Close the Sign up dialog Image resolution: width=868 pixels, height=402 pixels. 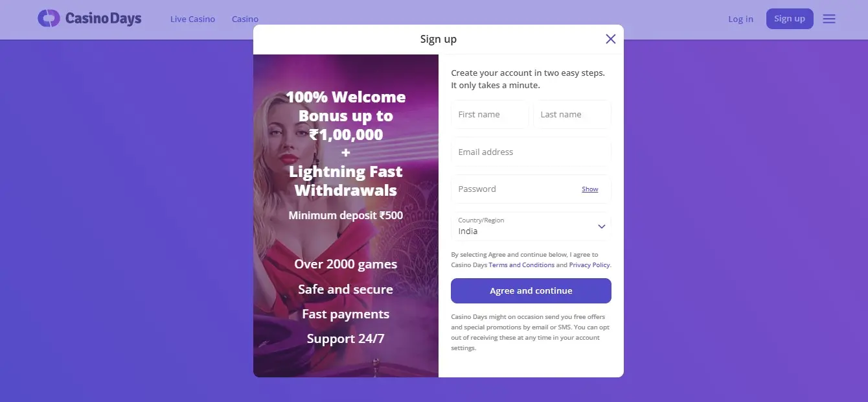tap(610, 39)
